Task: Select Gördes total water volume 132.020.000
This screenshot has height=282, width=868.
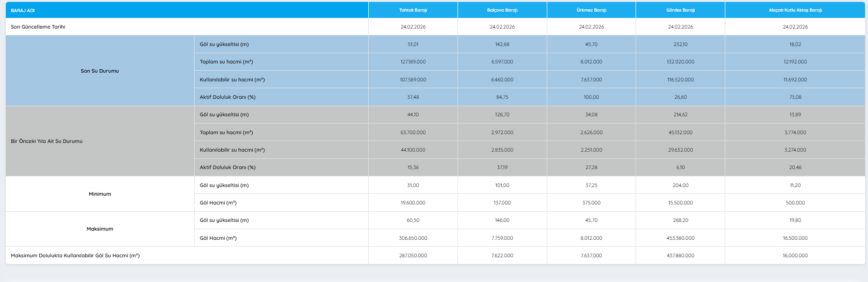Action: coord(680,62)
